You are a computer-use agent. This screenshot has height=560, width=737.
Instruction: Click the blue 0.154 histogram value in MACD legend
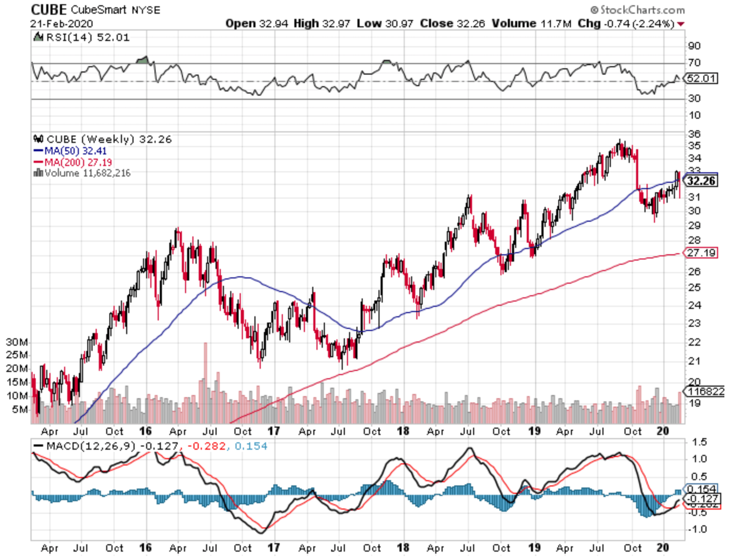[x=251, y=446]
